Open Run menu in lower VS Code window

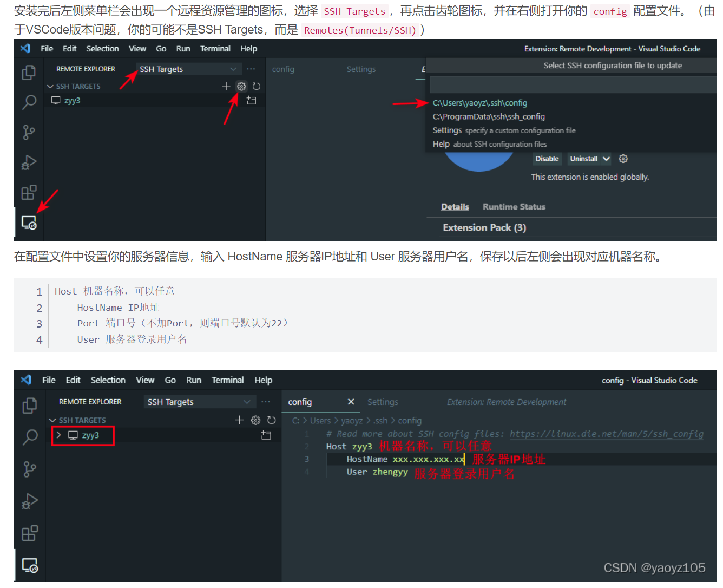pyautogui.click(x=194, y=380)
